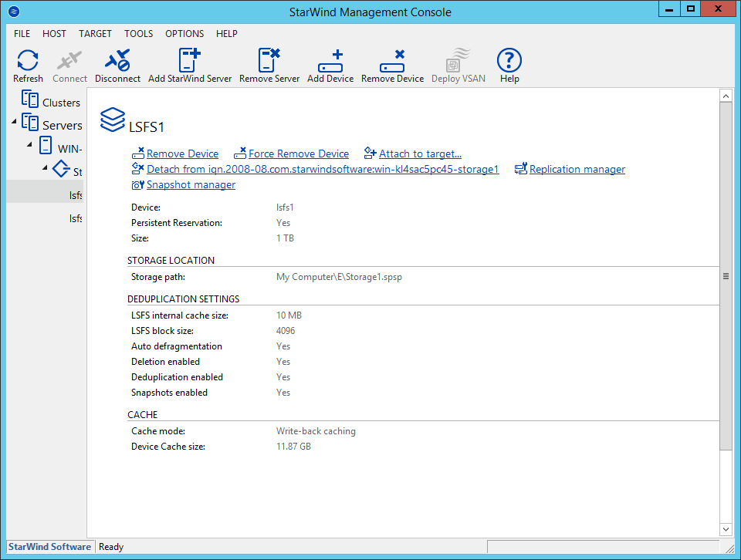The height and width of the screenshot is (560, 741).
Task: Click the DEDUPLICATION SETTINGS section heading
Action: point(184,299)
